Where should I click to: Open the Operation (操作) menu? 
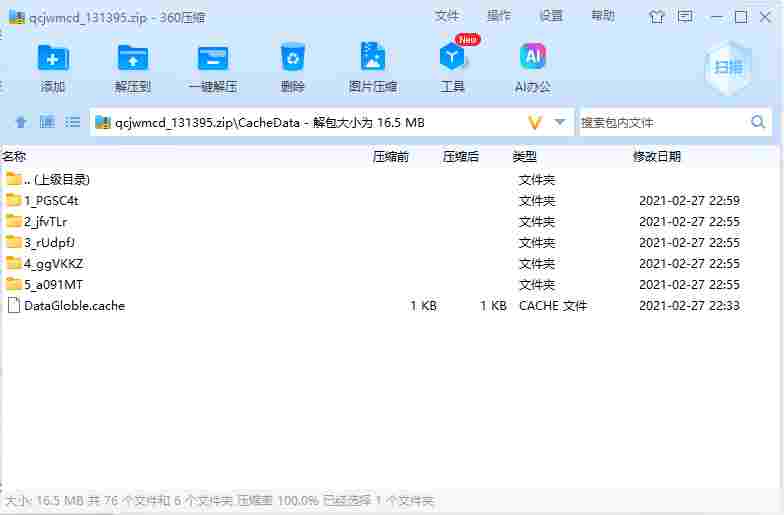coord(499,16)
